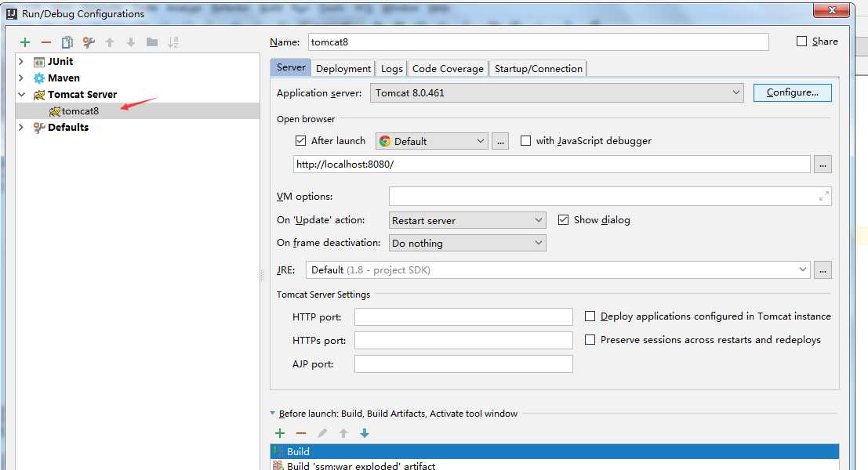868x470 pixels.
Task: Sort the configurations alphabetically
Action: [173, 42]
